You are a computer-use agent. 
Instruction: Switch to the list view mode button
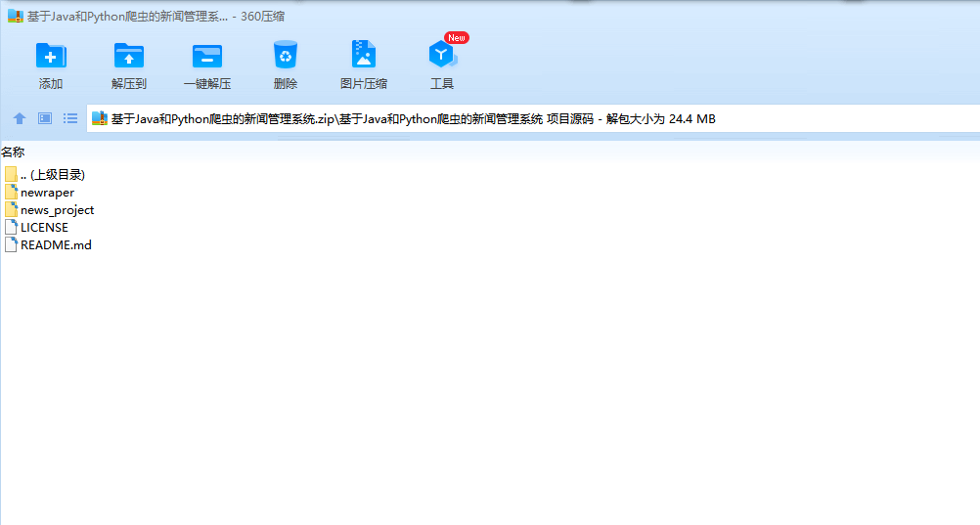pyautogui.click(x=70, y=118)
